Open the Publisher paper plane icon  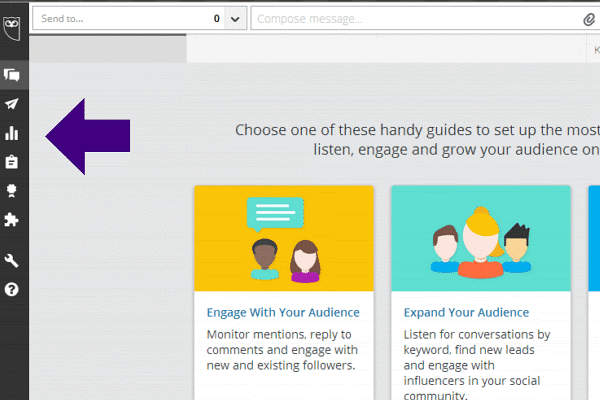tap(11, 104)
